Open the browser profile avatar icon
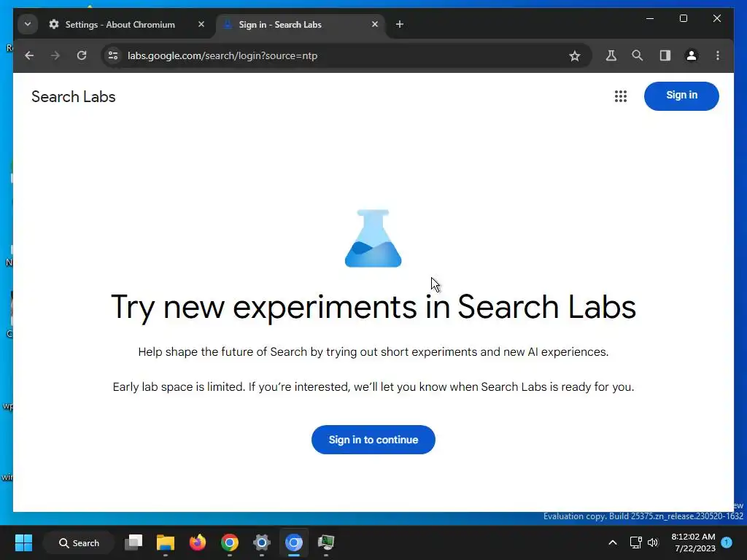Screen dimensions: 747x560 pos(692,55)
